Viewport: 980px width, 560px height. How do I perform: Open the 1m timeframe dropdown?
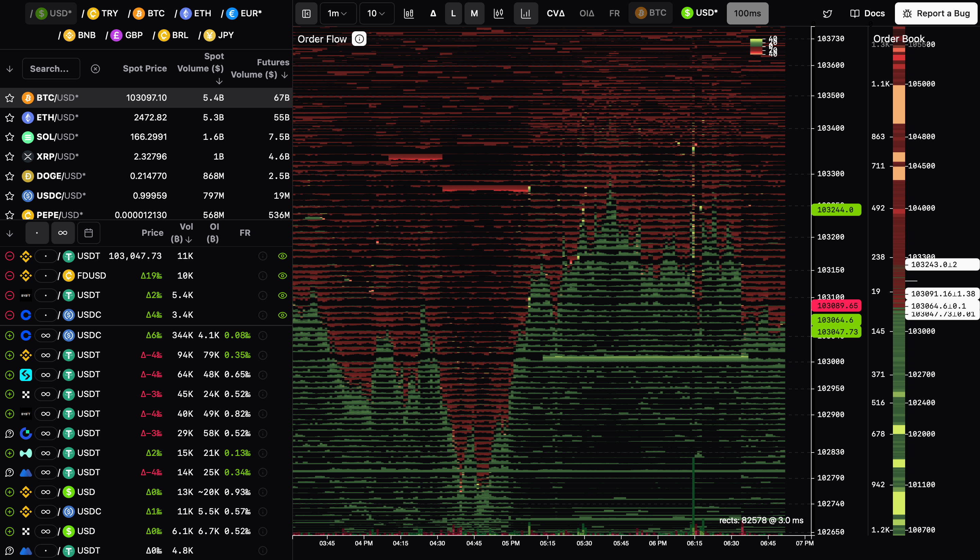click(338, 14)
